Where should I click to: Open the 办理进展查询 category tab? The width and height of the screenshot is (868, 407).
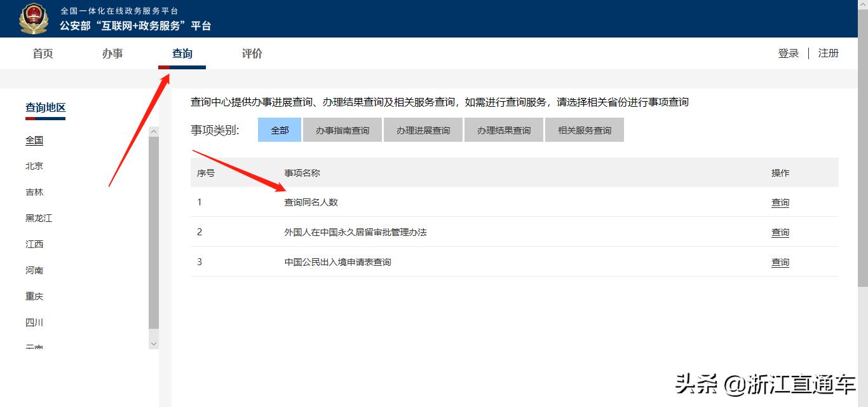point(423,129)
